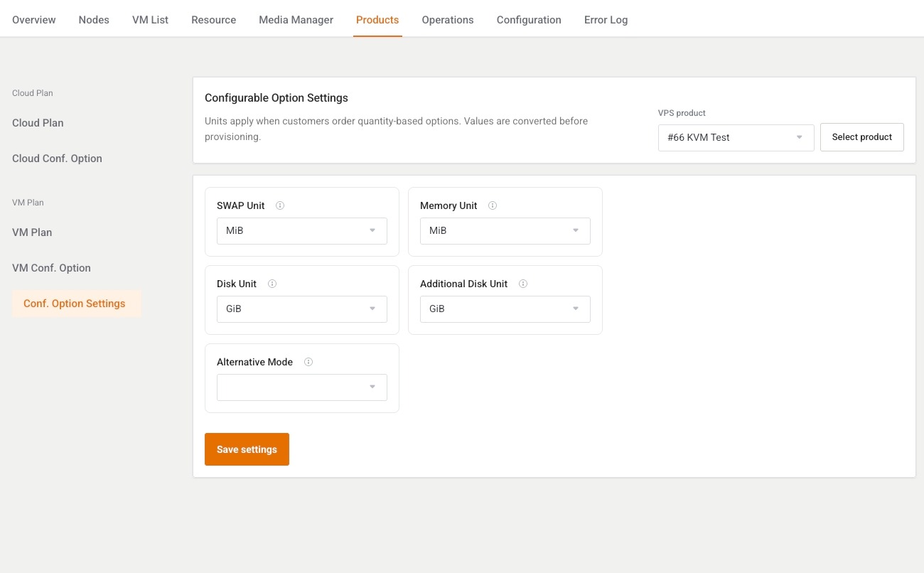Click the VPS product label
924x573 pixels.
point(682,113)
